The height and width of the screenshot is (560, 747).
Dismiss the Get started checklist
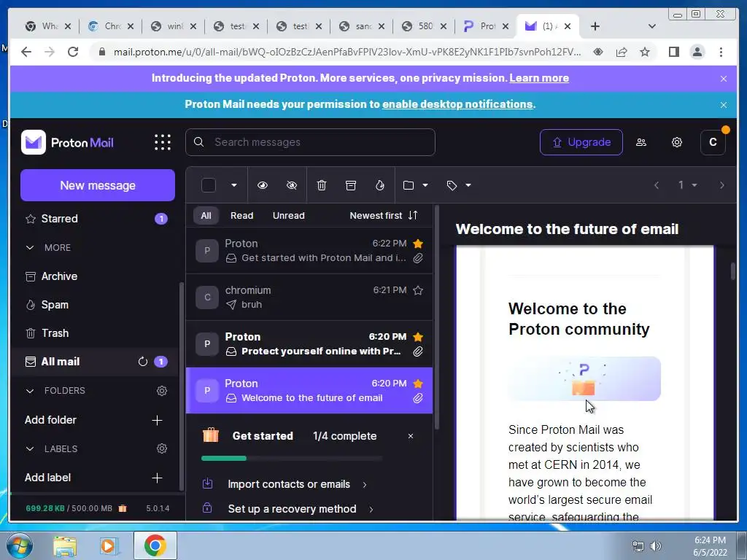pos(411,436)
